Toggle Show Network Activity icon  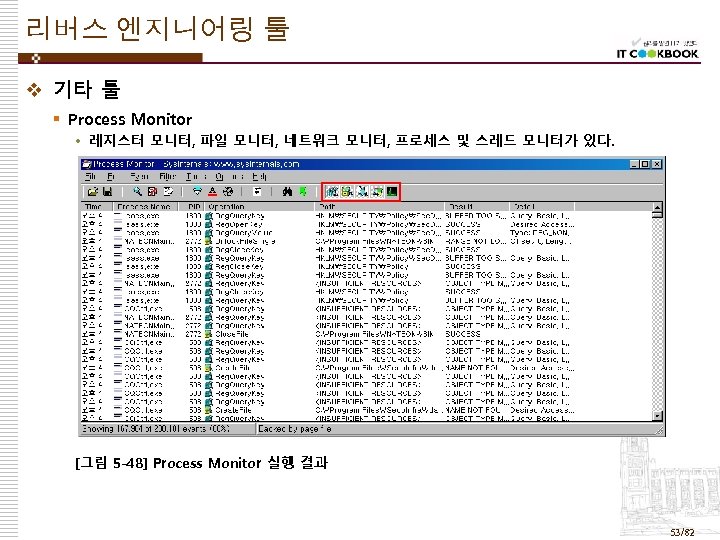[x=362, y=191]
